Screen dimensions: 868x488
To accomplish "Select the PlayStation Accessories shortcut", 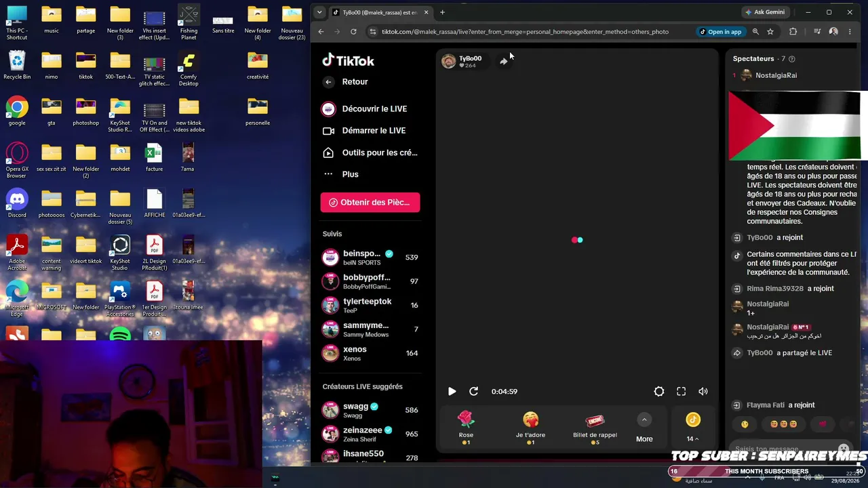I will 120,298.
